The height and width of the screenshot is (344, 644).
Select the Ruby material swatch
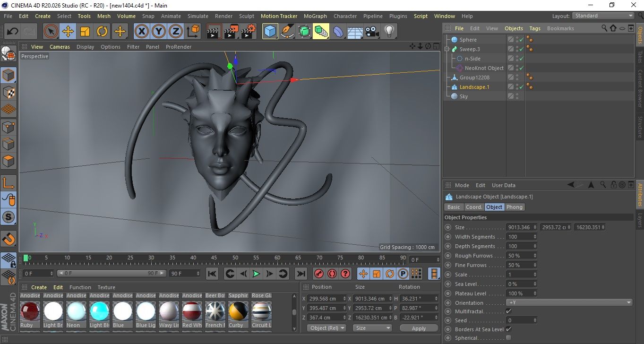tap(30, 311)
